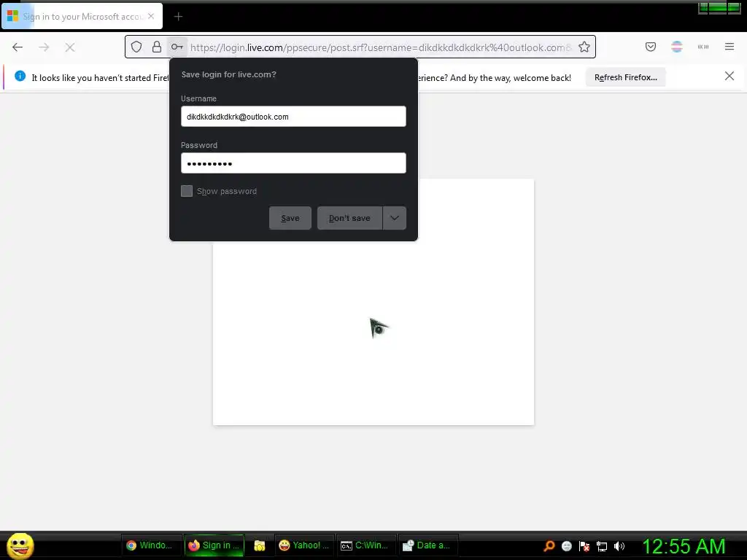Click the green minimize window button
This screenshot has height=560, width=747.
[703, 7]
